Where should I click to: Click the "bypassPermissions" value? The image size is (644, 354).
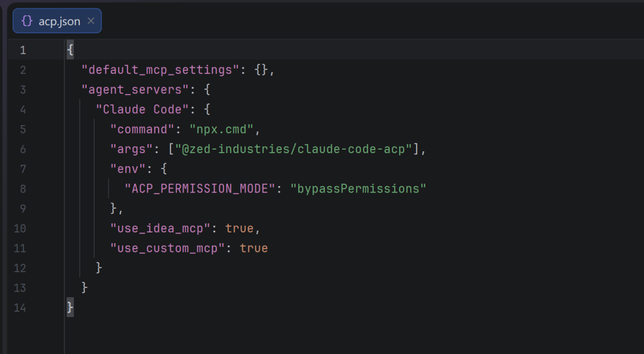point(358,189)
